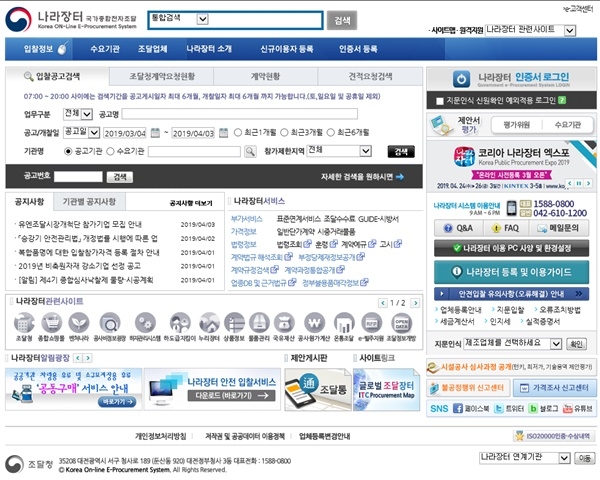The width and height of the screenshot is (600, 480).
Task: Check 지문인식 신원확인 예외적용 로그인 box
Action: tap(440, 101)
